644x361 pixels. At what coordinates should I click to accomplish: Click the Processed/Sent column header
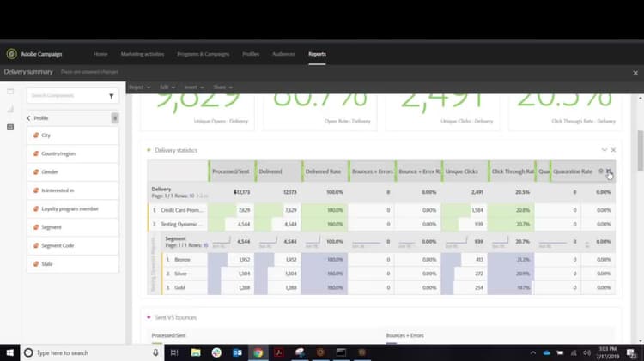[x=231, y=171]
